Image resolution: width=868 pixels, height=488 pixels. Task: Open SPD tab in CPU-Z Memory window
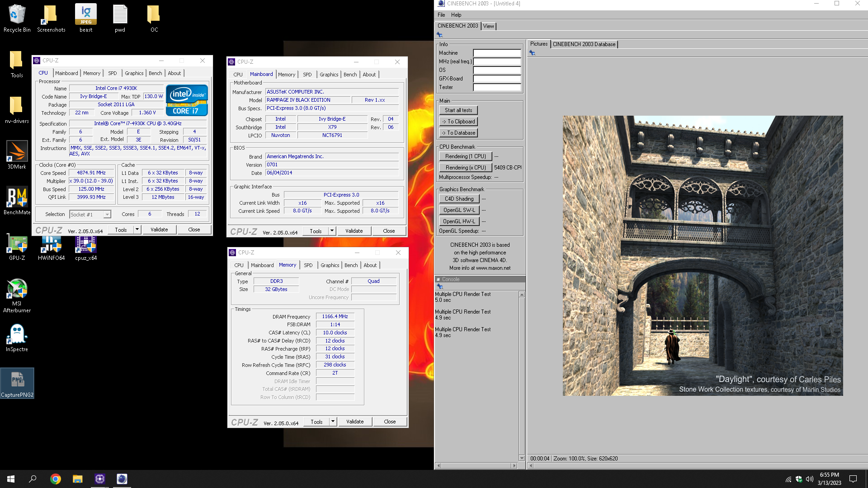coord(308,265)
